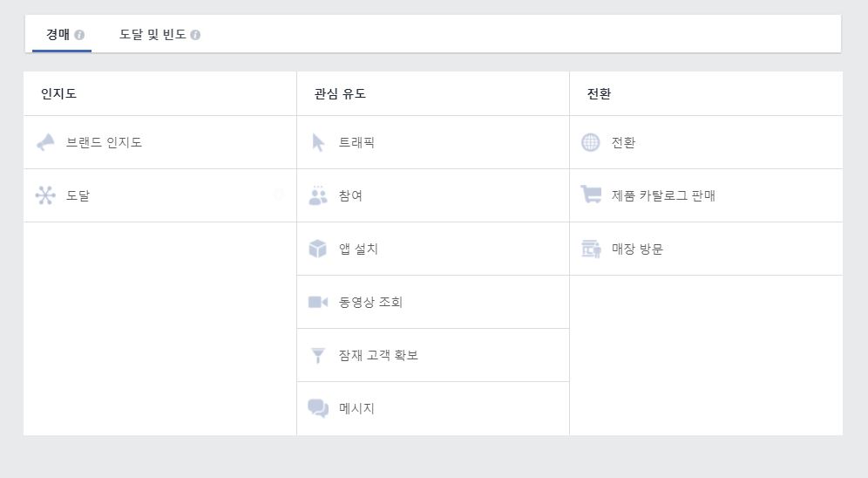Viewport: 868px width, 478px height.
Task: Click the store icon beside 매장 방문
Action: (591, 249)
